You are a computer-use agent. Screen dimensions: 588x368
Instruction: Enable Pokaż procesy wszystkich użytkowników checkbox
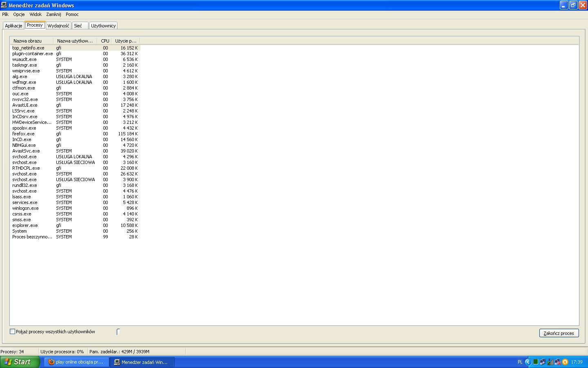13,332
